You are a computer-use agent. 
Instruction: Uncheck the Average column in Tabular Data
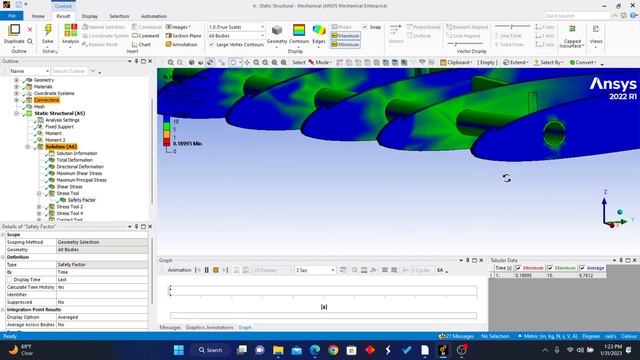tap(582, 268)
